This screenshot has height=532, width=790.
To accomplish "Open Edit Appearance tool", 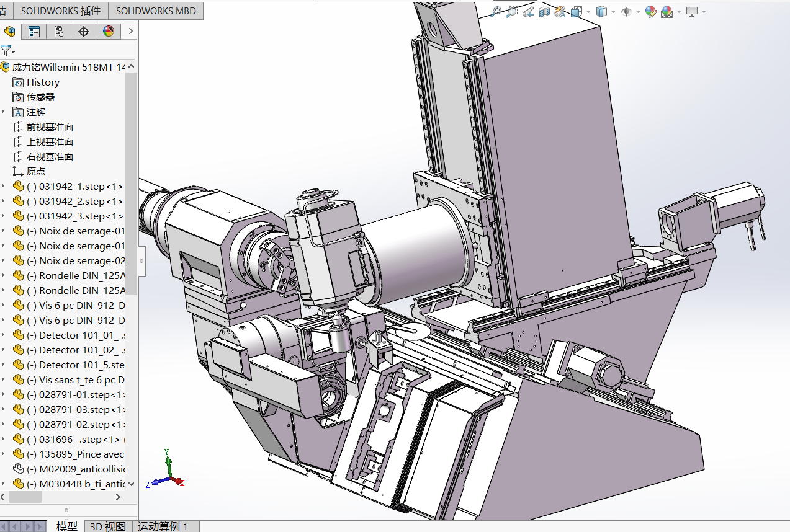I will pyautogui.click(x=650, y=11).
